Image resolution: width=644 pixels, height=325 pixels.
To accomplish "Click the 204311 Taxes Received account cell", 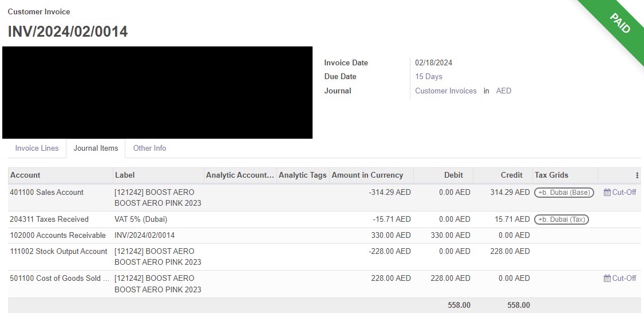I will pyautogui.click(x=49, y=220).
